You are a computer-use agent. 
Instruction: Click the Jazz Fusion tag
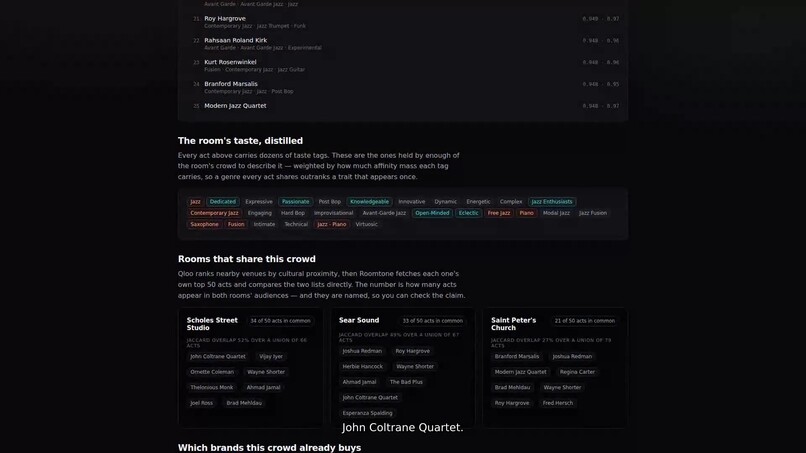pos(593,213)
